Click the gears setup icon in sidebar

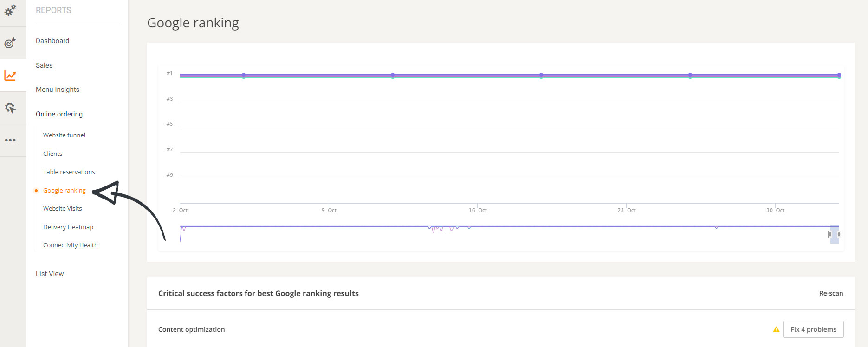click(10, 10)
